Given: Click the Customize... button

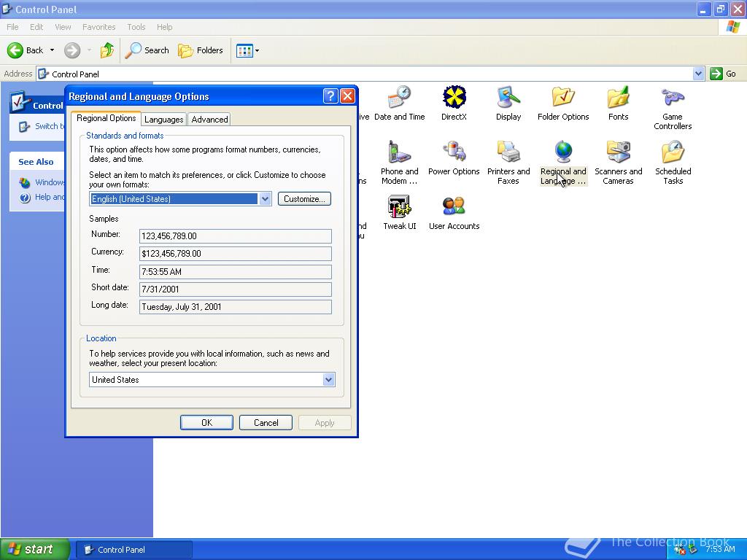Looking at the screenshot, I should 304,199.
